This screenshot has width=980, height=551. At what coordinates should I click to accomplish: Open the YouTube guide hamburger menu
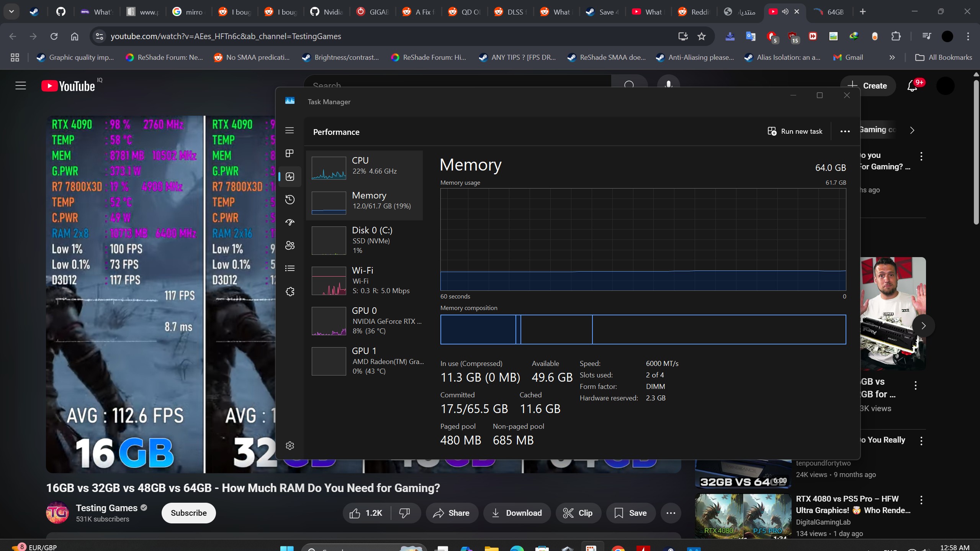21,86
